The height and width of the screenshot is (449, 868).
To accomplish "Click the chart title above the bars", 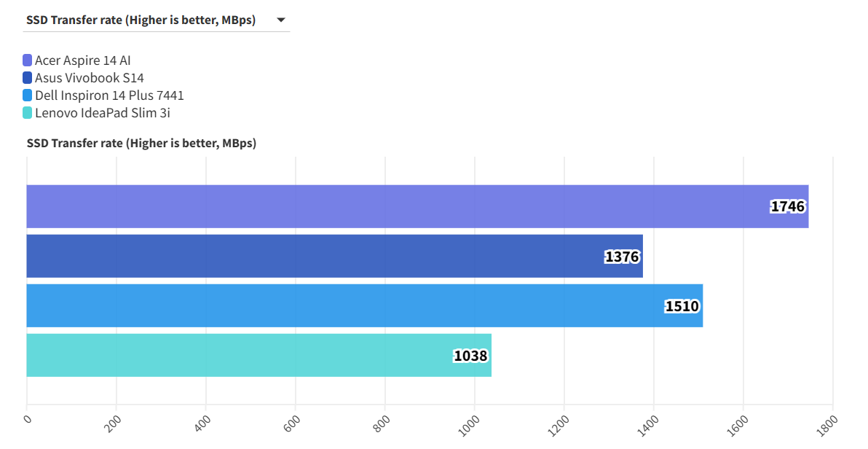I will click(x=141, y=144).
